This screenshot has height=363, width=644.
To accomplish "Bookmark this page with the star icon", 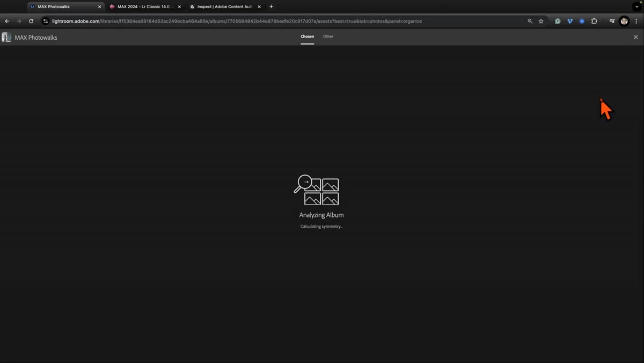I will (541, 21).
